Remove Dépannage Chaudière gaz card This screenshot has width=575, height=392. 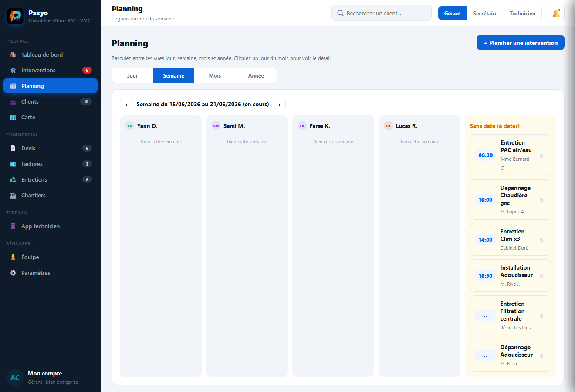541,200
